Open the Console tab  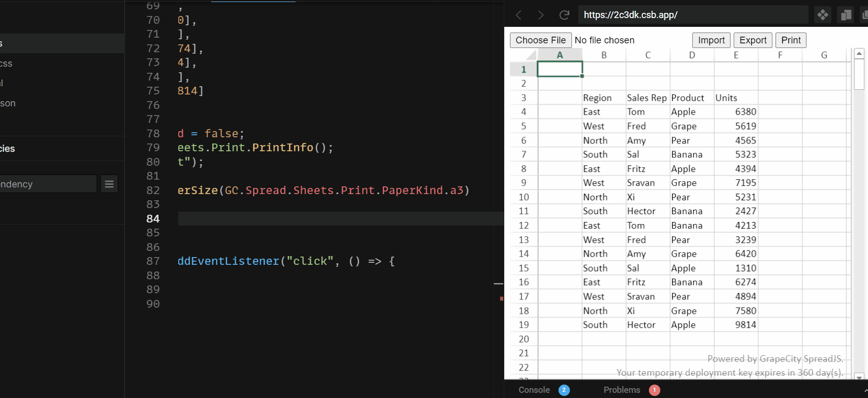tap(534, 390)
